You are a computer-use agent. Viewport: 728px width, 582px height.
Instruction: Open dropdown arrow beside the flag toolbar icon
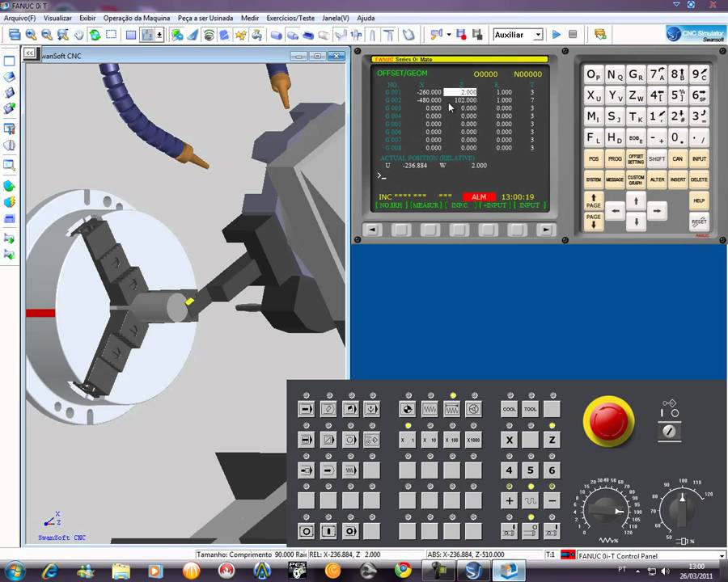click(448, 35)
